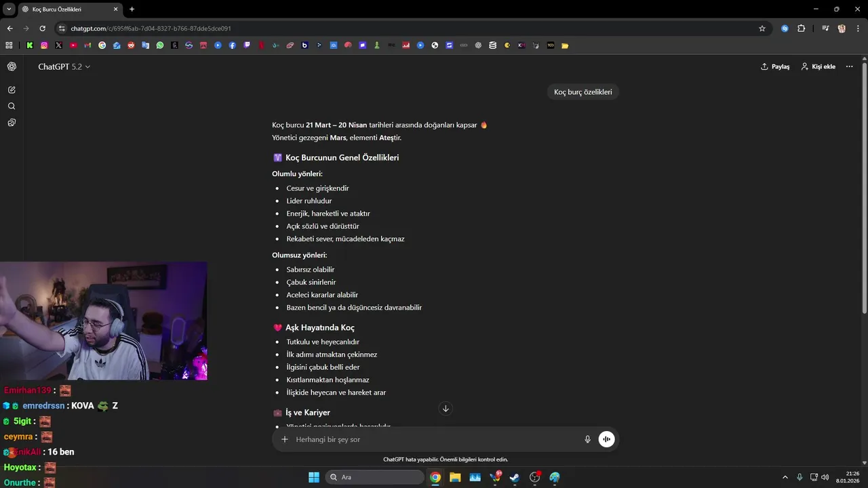The width and height of the screenshot is (868, 488).
Task: Open the Chrome three-dot menu
Action: (x=858, y=28)
